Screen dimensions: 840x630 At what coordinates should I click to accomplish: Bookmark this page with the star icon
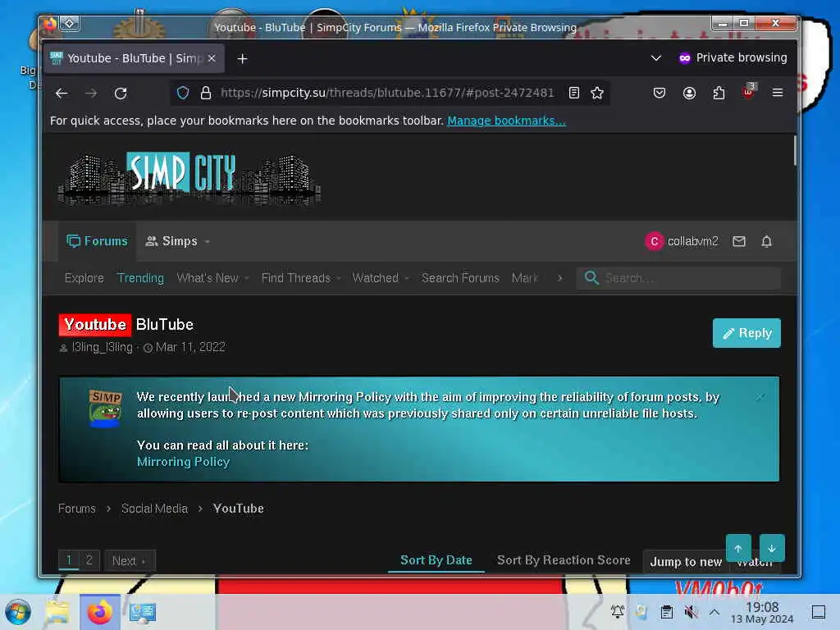[x=597, y=94]
